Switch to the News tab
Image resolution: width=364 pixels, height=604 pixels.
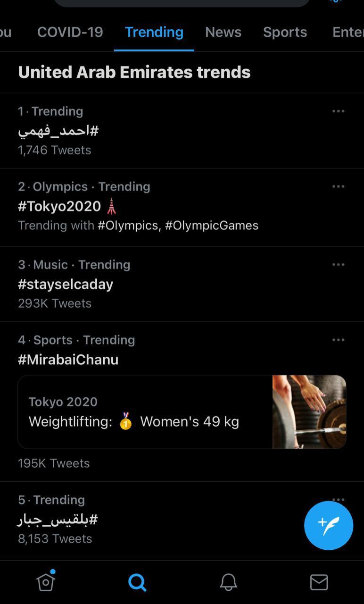click(x=223, y=32)
